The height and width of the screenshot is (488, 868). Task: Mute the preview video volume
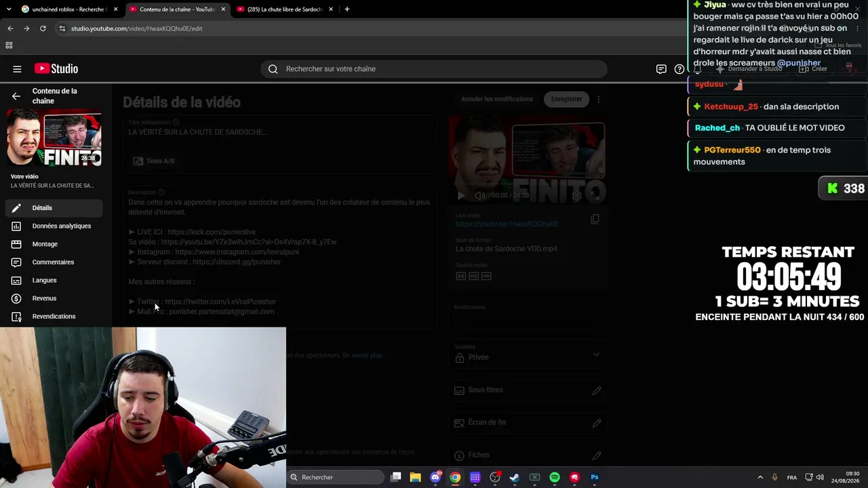click(x=479, y=195)
